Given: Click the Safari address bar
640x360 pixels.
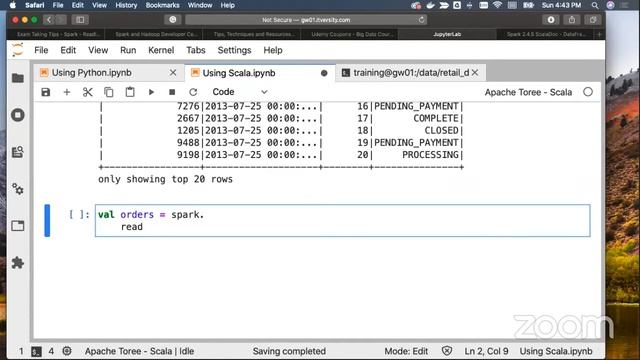Looking at the screenshot, I should tap(306, 20).
